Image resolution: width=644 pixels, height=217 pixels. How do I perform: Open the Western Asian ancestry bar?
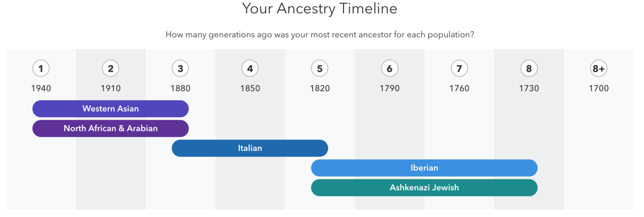coord(111,108)
